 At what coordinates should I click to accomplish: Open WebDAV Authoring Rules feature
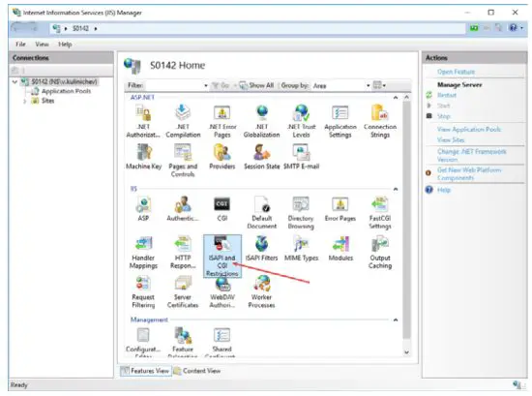(x=222, y=293)
